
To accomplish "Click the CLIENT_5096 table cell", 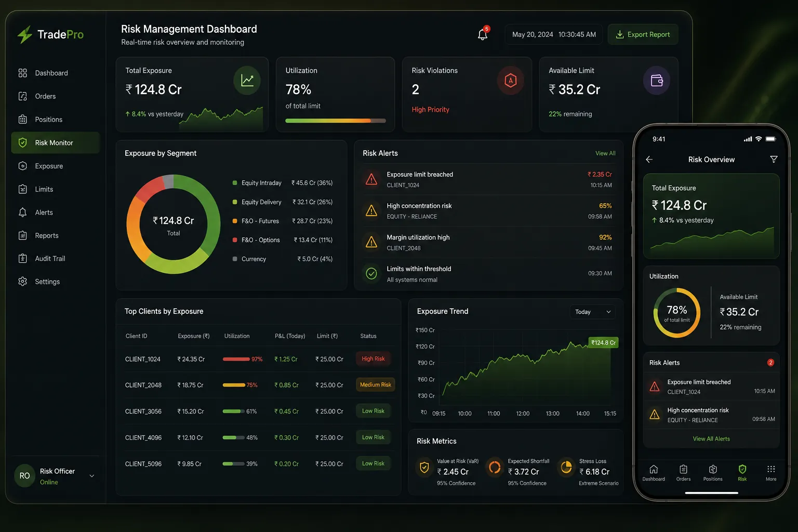I will (143, 464).
